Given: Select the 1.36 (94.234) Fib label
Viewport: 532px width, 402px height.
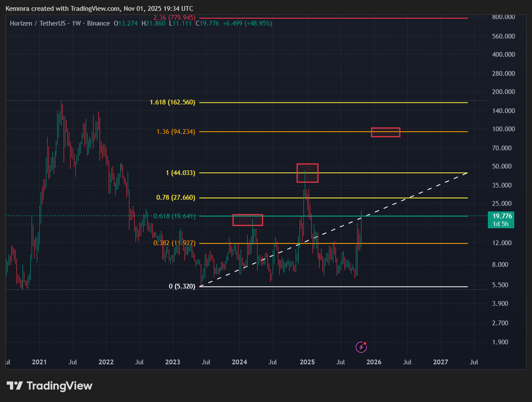Looking at the screenshot, I should coord(176,131).
